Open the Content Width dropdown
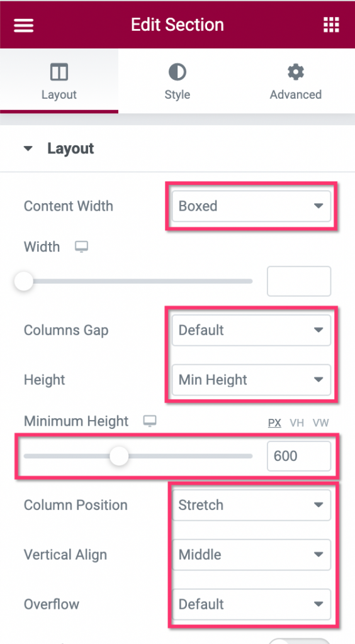This screenshot has width=355, height=644. pos(252,206)
